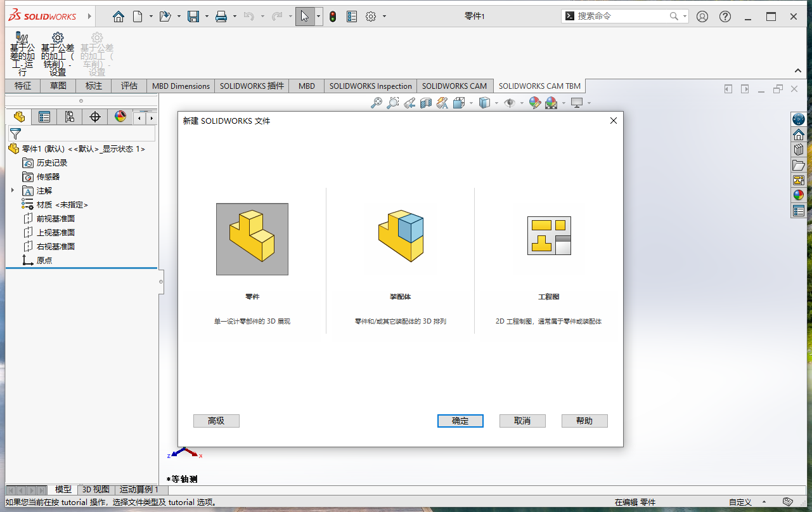Open the DimXpertManager crosshair tab
The width and height of the screenshot is (812, 512).
click(95, 117)
